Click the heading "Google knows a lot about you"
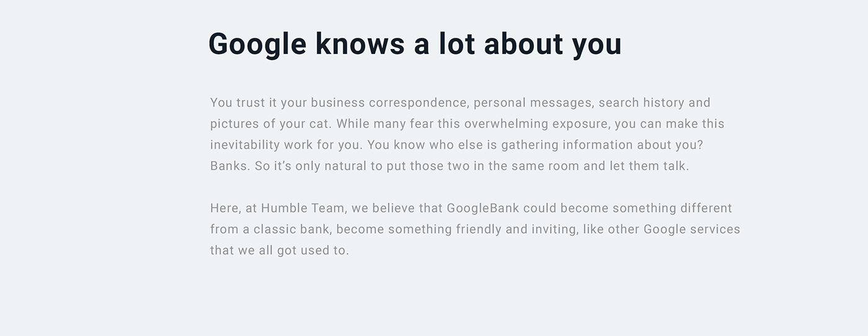The image size is (868, 336). (x=415, y=45)
